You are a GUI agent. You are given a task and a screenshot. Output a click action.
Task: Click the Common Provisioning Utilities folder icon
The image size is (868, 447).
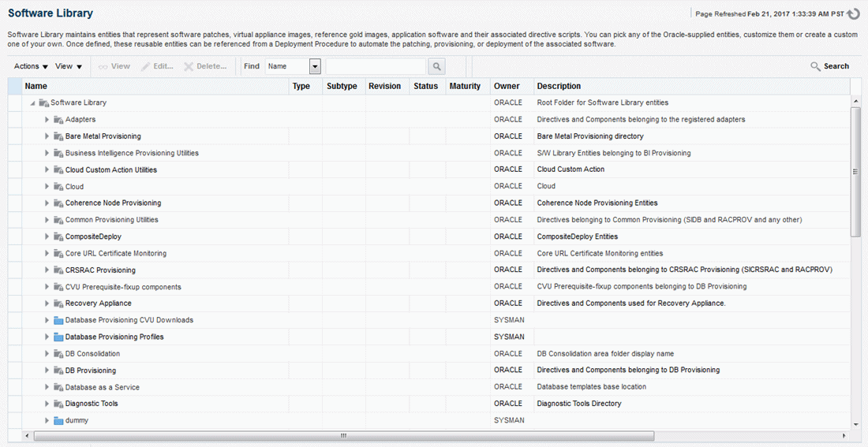click(58, 220)
